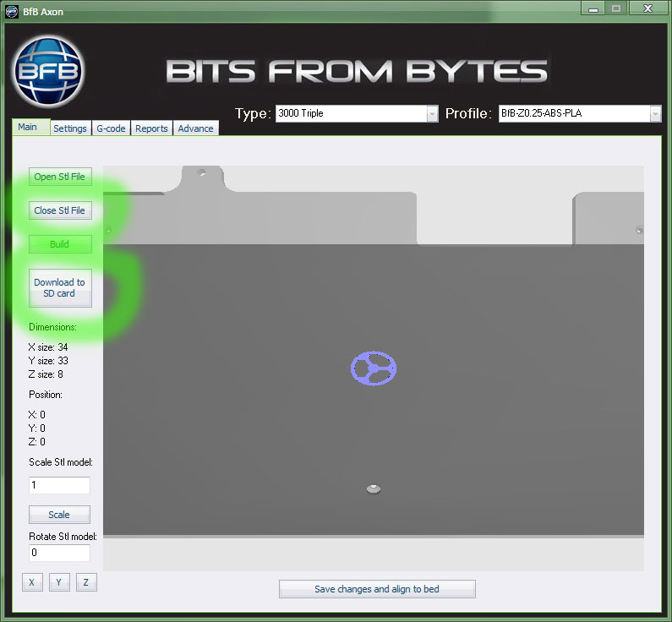The image size is (672, 622).
Task: Minimize the BfB Axon window
Action: (593, 8)
